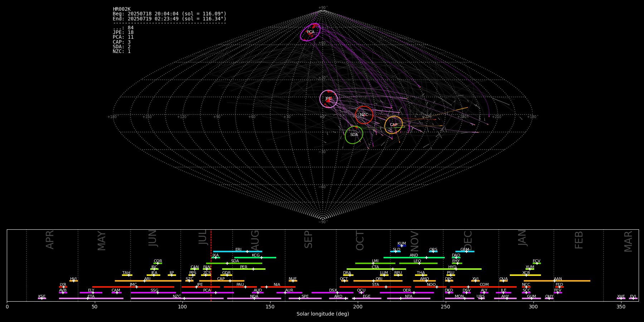This screenshot has height=322, width=644.
Task: Click the 'CAP: 3' count in legend
Action: point(122,42)
